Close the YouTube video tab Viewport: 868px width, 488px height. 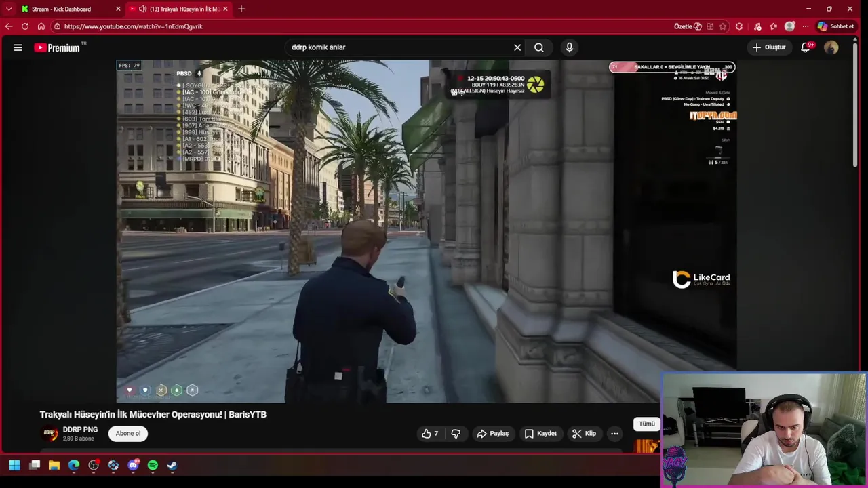tap(225, 9)
